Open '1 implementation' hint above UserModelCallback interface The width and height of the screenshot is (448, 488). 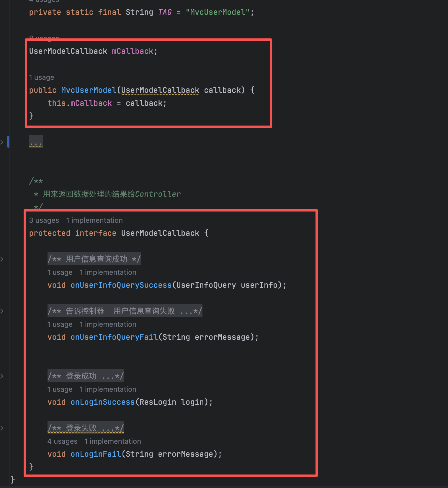click(x=94, y=220)
